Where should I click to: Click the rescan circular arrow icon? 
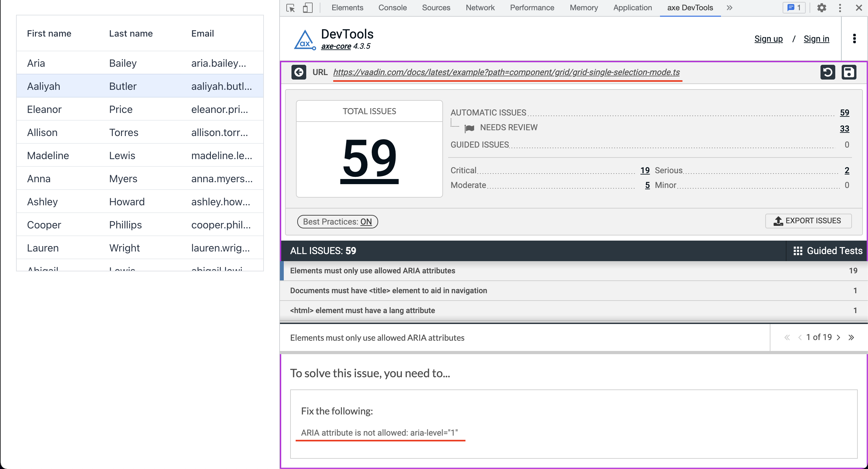tap(828, 72)
